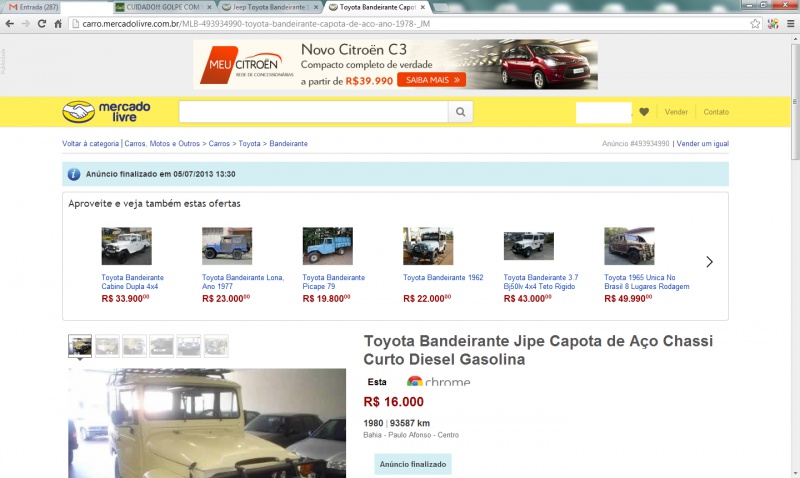
Task: Select the second photo thumbnail of the jeep
Action: [107, 345]
